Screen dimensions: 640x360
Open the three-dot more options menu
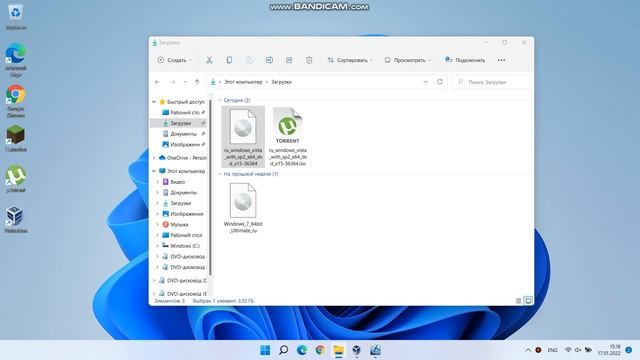pos(501,60)
